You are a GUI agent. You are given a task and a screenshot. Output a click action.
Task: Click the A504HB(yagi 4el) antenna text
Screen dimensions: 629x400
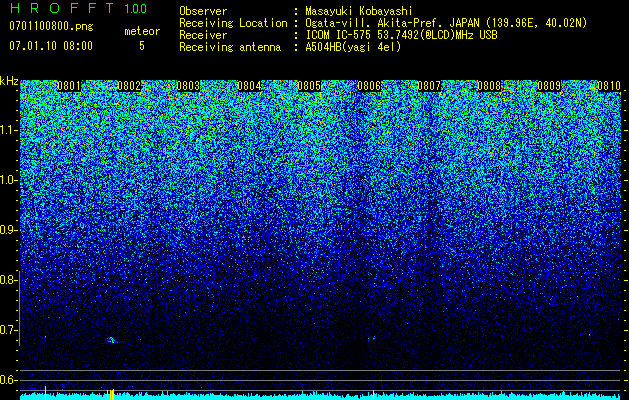pyautogui.click(x=353, y=47)
